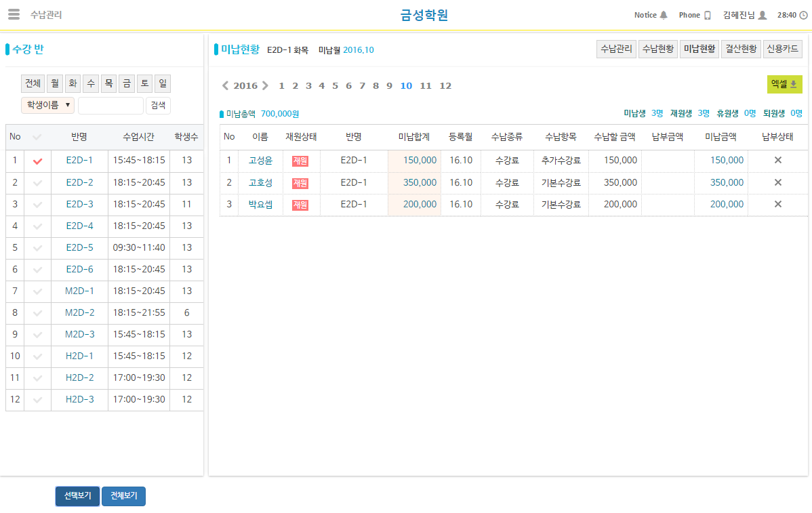Check the M2D-2 class checkmark

pos(37,313)
